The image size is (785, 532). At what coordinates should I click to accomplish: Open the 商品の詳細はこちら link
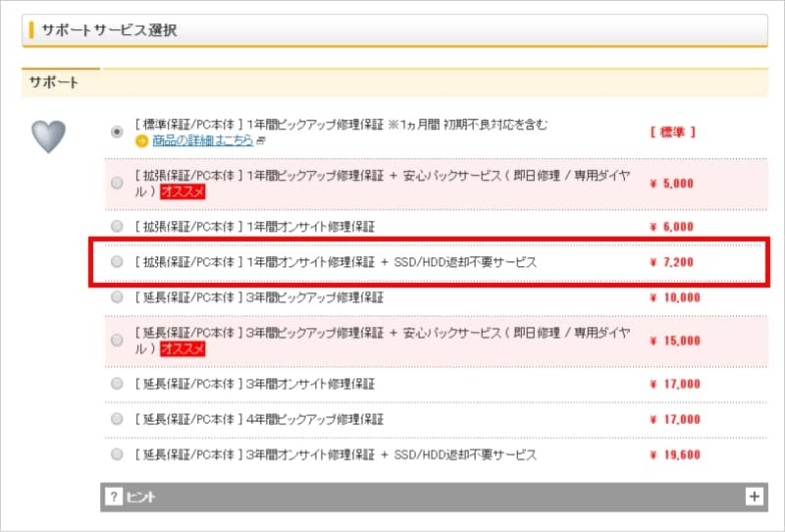click(202, 141)
